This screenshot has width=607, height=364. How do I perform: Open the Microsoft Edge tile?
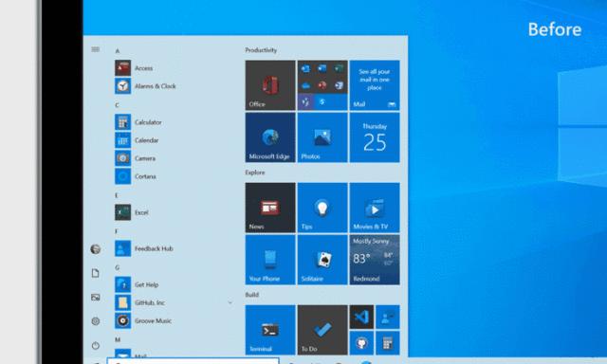click(270, 137)
